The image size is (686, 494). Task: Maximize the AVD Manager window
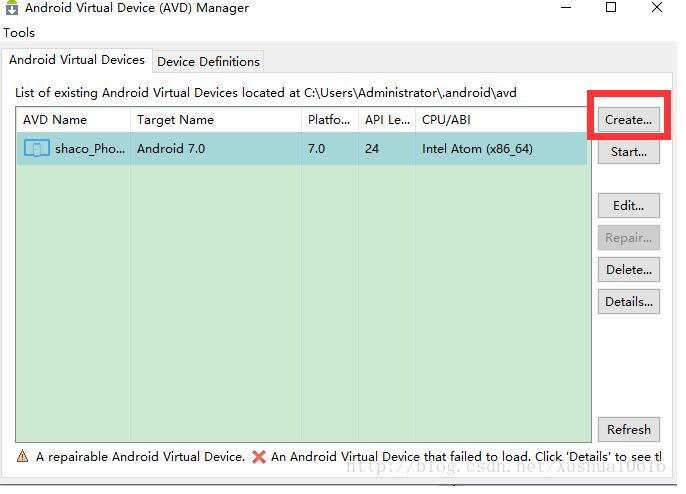611,7
